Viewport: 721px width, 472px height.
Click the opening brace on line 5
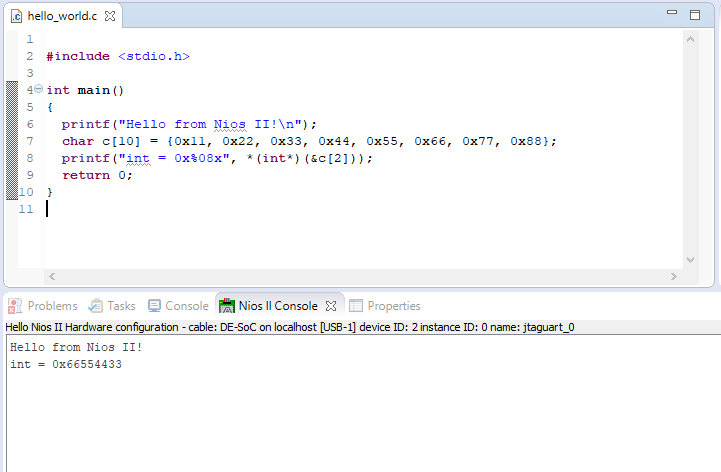pyautogui.click(x=50, y=107)
